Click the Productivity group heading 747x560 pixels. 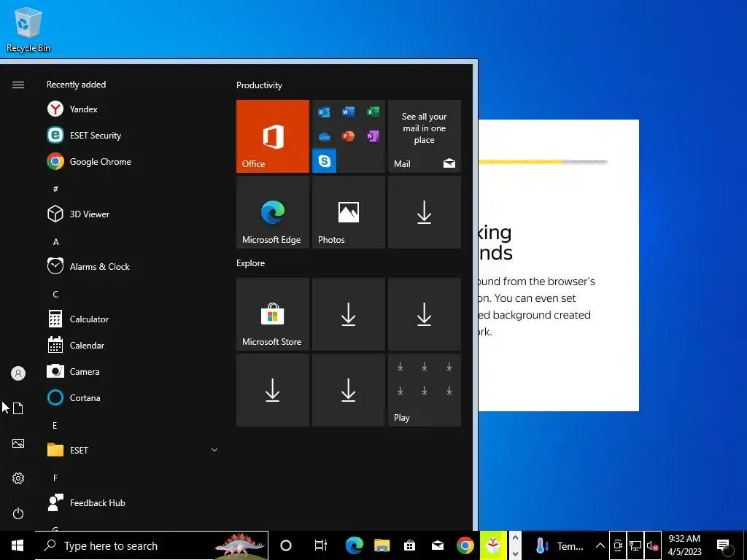coord(259,85)
